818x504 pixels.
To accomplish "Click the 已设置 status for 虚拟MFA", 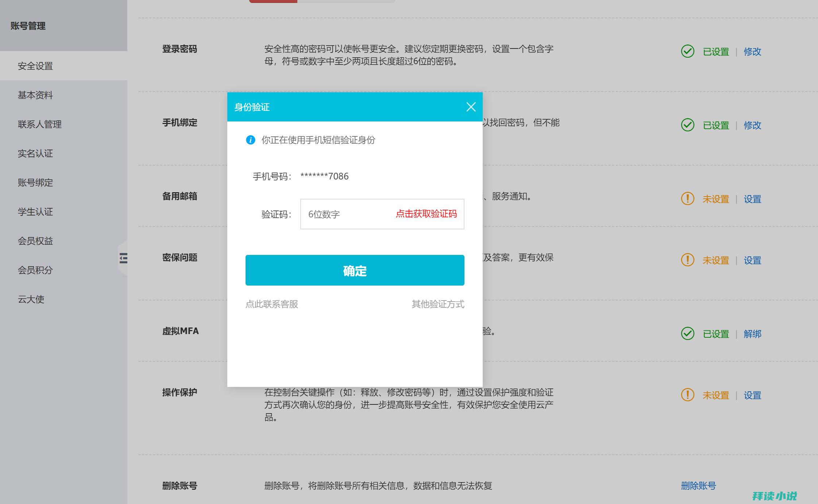I will tap(716, 334).
